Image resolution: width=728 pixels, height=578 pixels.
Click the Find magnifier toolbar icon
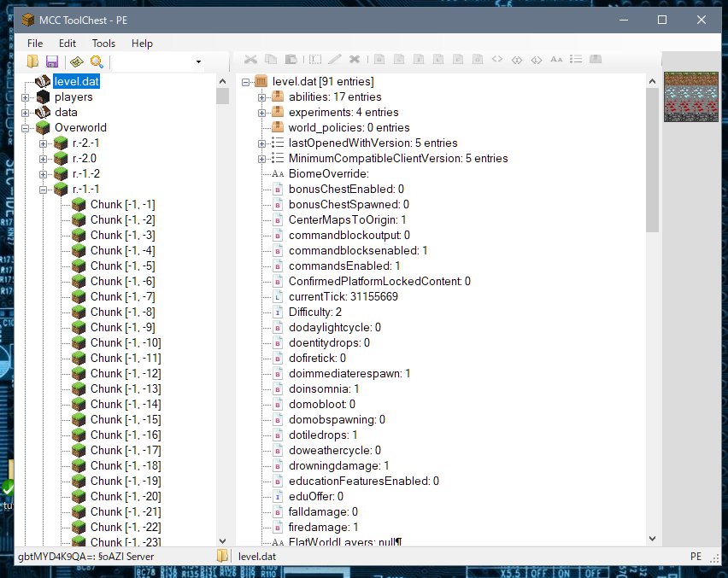click(x=97, y=61)
